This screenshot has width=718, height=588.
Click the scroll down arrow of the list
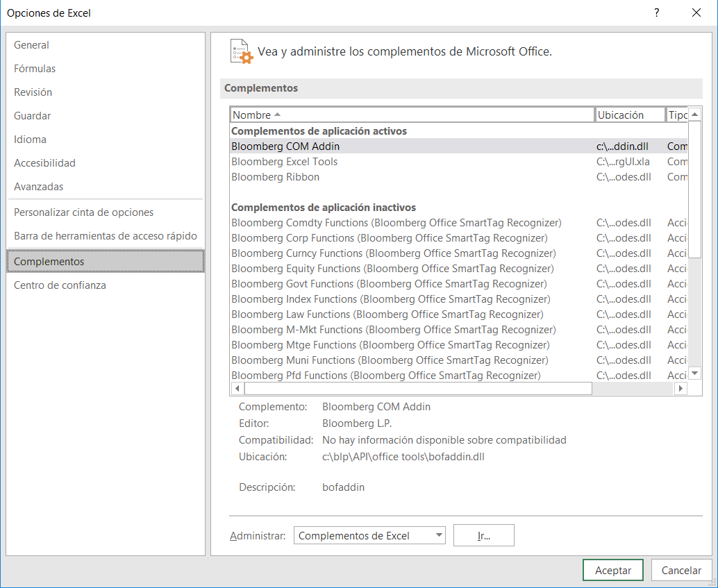pyautogui.click(x=694, y=373)
